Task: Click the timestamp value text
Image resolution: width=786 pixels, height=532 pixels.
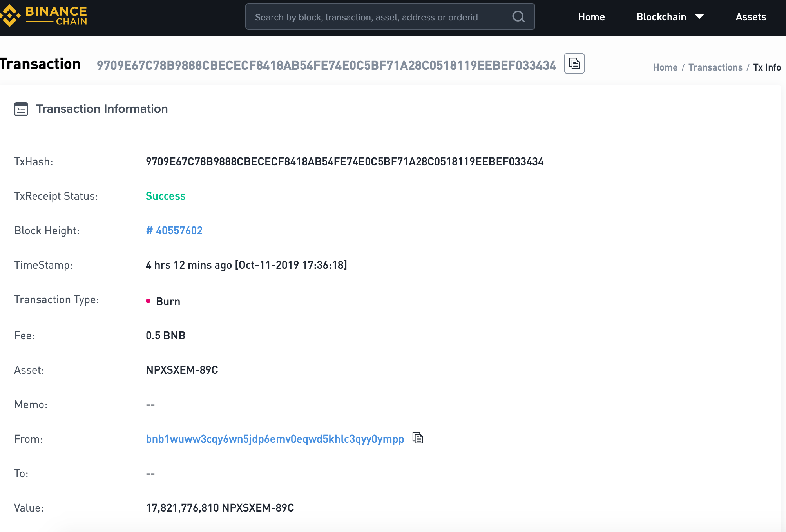Action: pyautogui.click(x=246, y=265)
